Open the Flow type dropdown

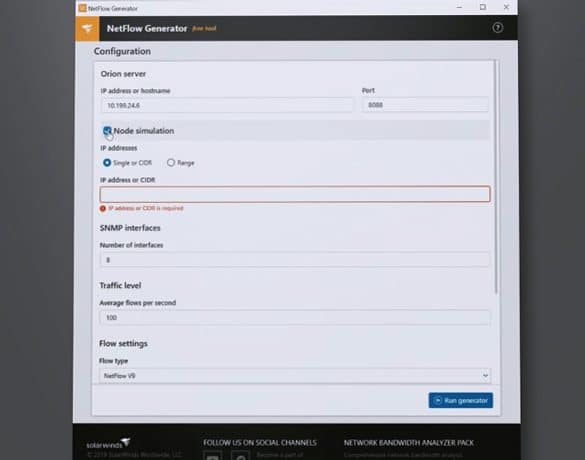point(295,376)
